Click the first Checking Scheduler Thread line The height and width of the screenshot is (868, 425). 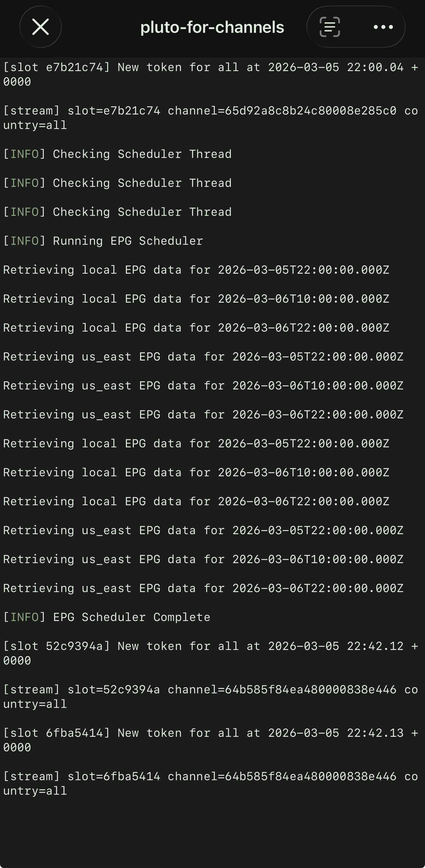click(x=118, y=154)
